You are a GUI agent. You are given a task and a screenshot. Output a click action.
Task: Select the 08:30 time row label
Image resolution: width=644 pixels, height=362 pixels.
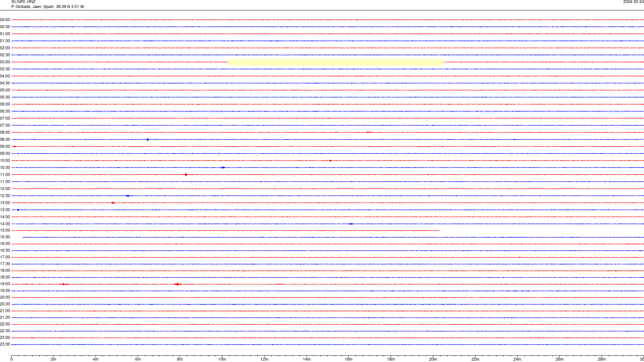point(5,139)
